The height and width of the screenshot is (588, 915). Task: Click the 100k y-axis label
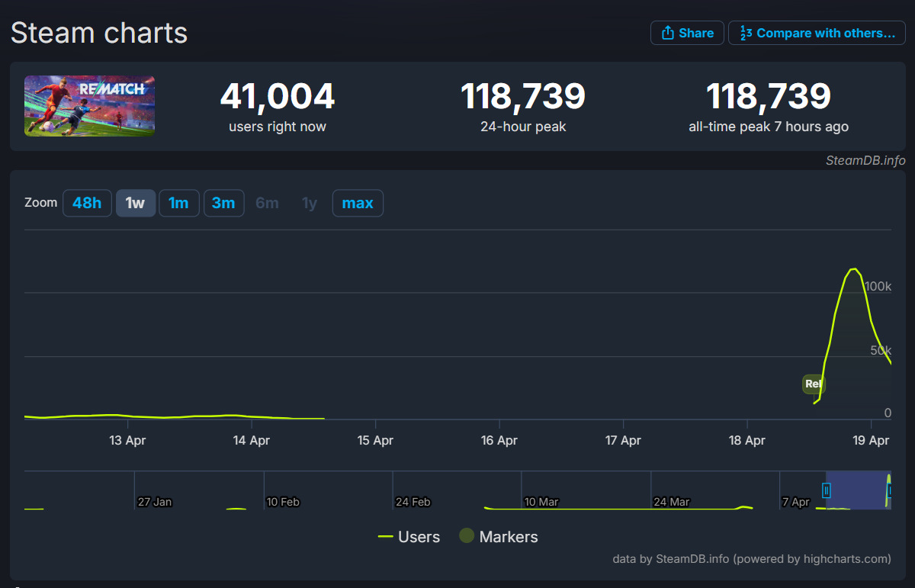[x=878, y=286]
